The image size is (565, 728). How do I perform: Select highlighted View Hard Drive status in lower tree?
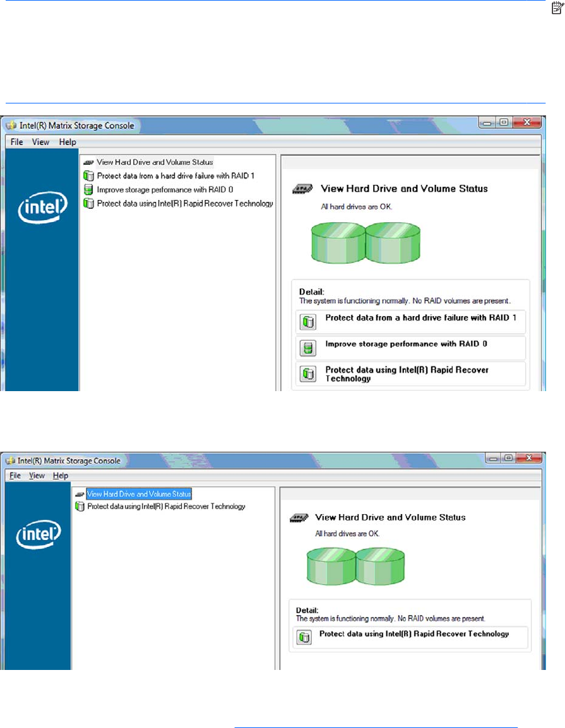(x=139, y=494)
